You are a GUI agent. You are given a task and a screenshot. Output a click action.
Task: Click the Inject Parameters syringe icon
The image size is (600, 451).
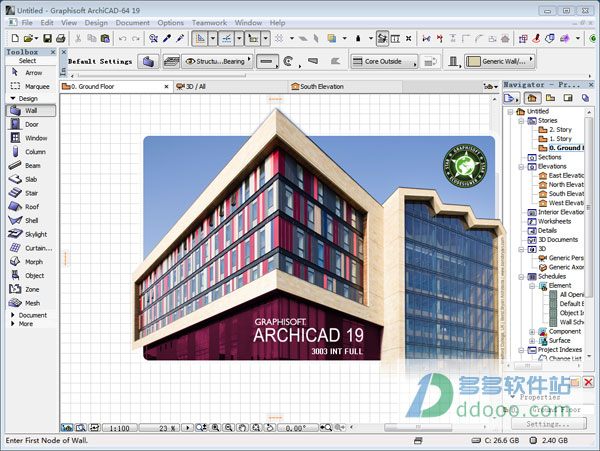tap(180, 38)
